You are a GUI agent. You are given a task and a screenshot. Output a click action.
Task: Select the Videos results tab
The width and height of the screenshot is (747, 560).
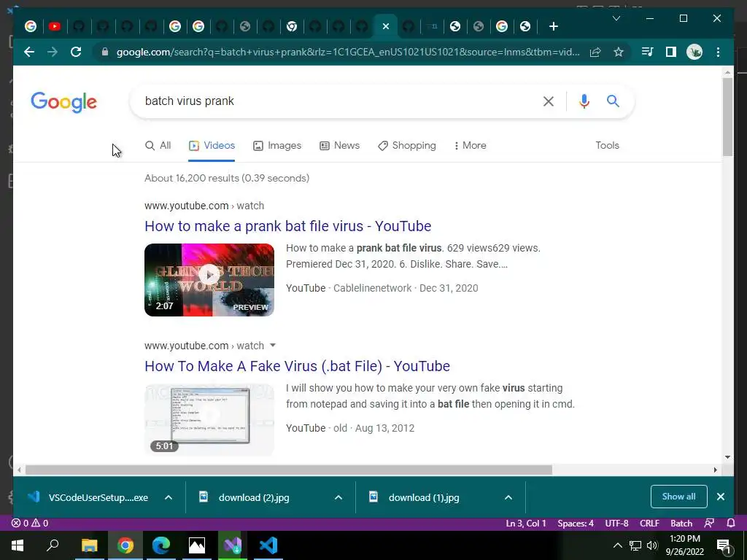pyautogui.click(x=212, y=146)
